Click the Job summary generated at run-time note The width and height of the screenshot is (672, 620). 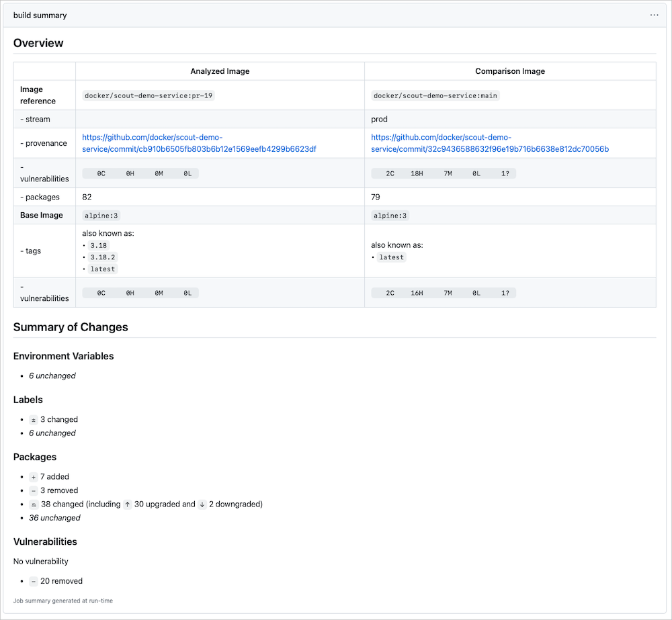click(63, 601)
